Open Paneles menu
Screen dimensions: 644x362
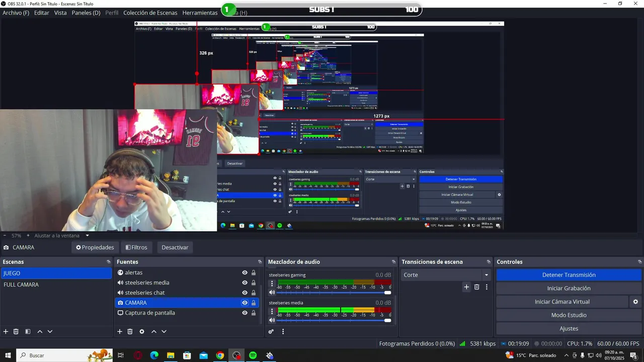(86, 13)
